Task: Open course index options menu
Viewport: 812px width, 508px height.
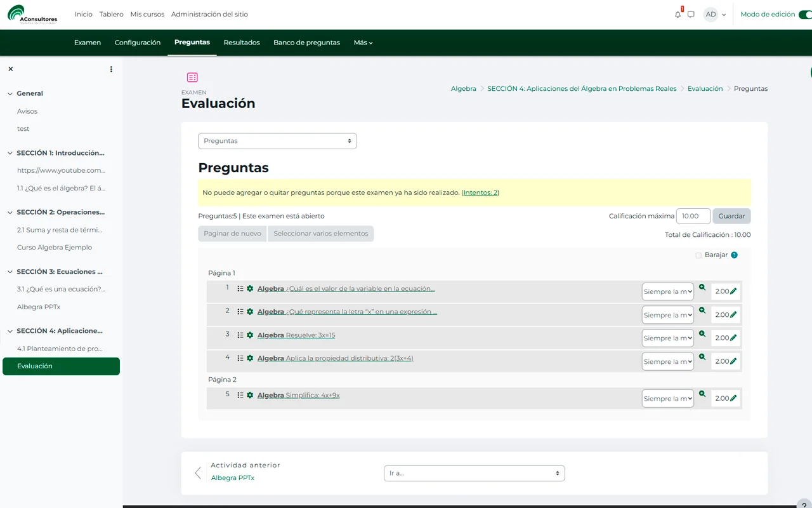Action: [111, 69]
